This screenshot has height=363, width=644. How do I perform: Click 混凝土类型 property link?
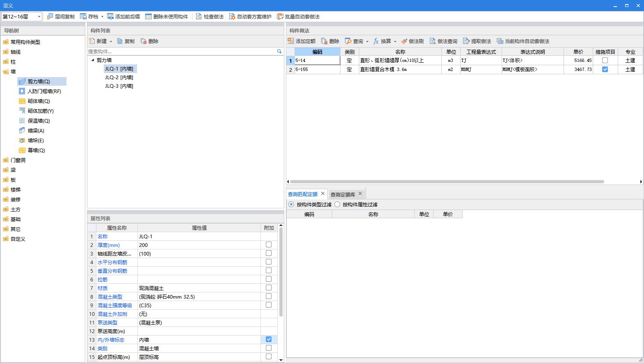coord(110,297)
